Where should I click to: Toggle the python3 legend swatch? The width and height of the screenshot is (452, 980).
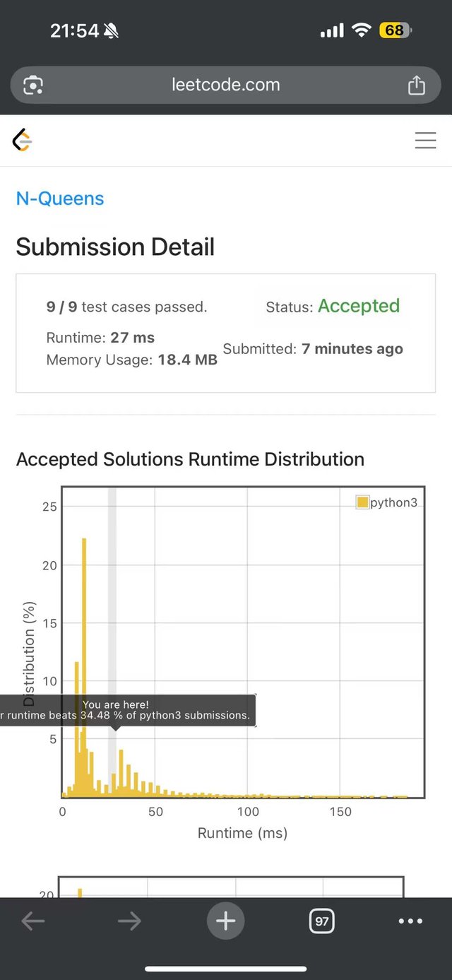(x=362, y=502)
